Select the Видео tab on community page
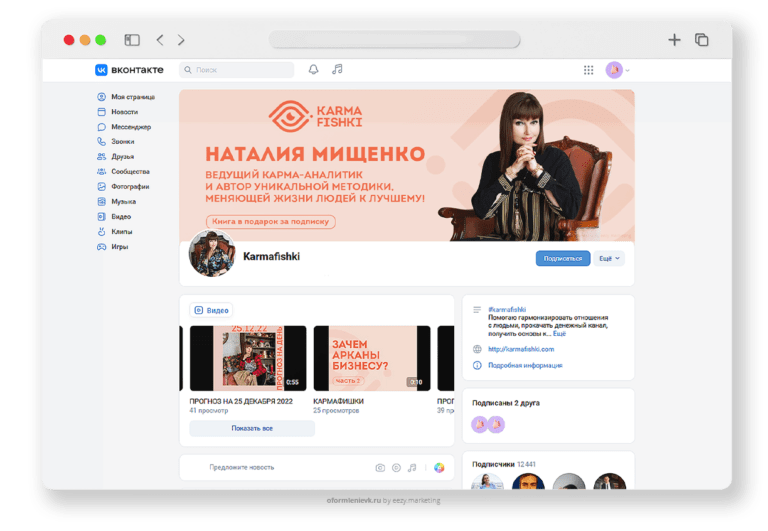Viewport: 768px width, 531px height. click(212, 311)
